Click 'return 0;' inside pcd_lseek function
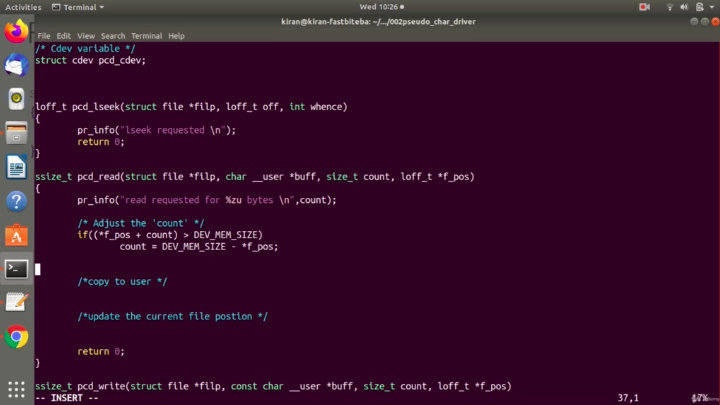Image resolution: width=720 pixels, height=405 pixels. tap(101, 142)
